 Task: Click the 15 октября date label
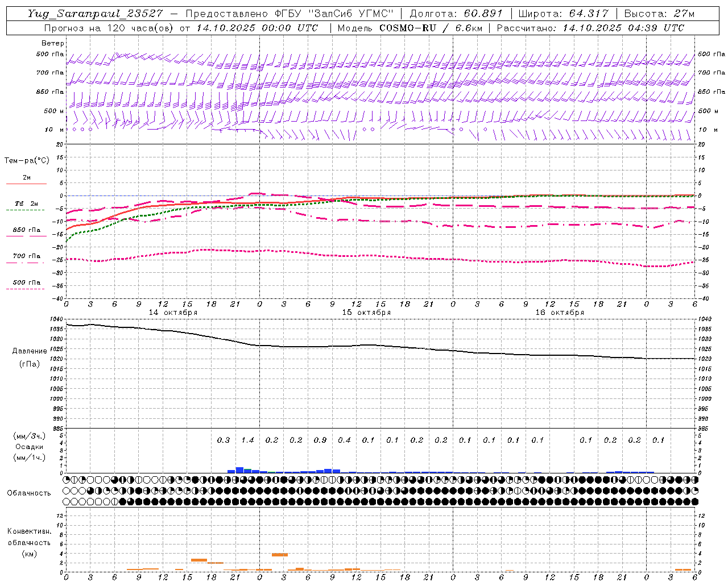pos(366,313)
